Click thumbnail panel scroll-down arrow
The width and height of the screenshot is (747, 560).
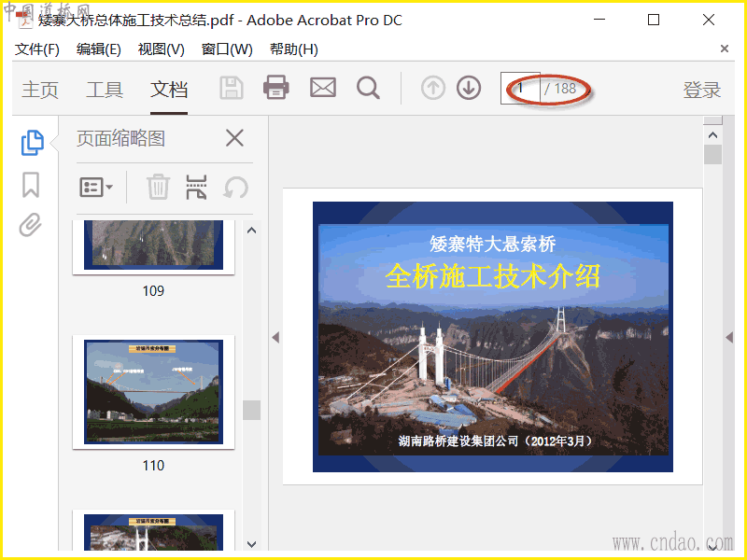pos(252,544)
